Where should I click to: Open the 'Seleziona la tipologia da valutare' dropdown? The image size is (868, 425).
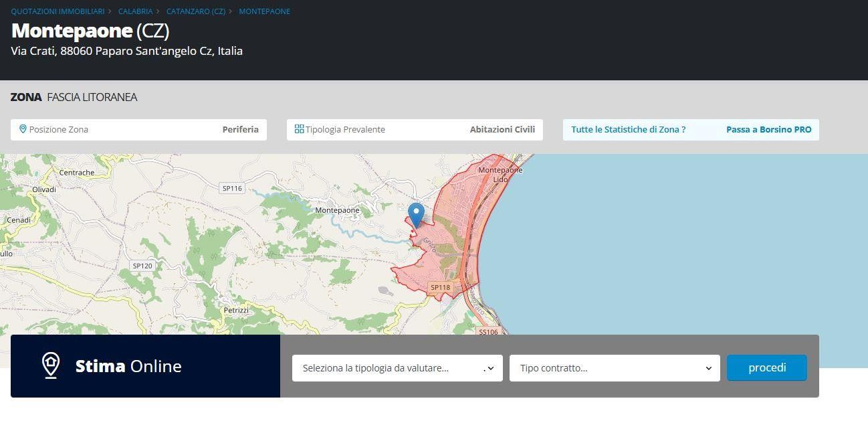click(397, 368)
